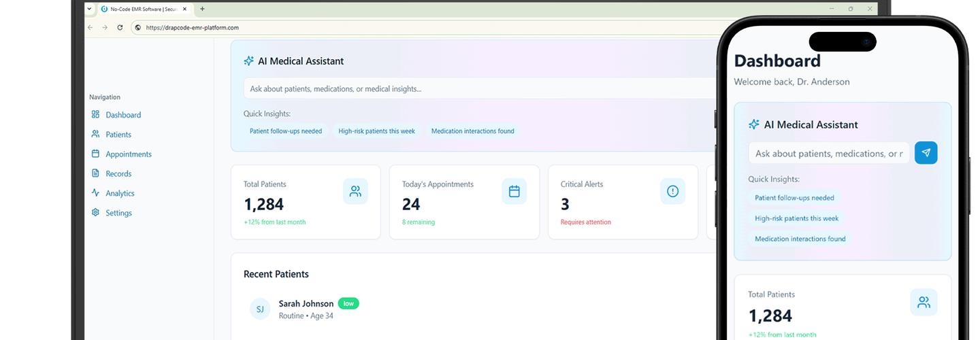Open Patients in the sidebar navigation

point(118,135)
